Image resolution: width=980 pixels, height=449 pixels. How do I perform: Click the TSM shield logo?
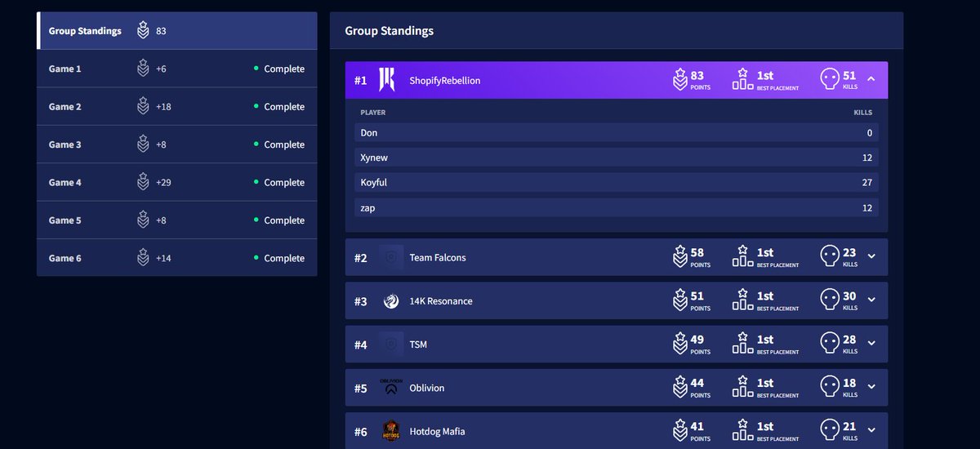tap(391, 345)
